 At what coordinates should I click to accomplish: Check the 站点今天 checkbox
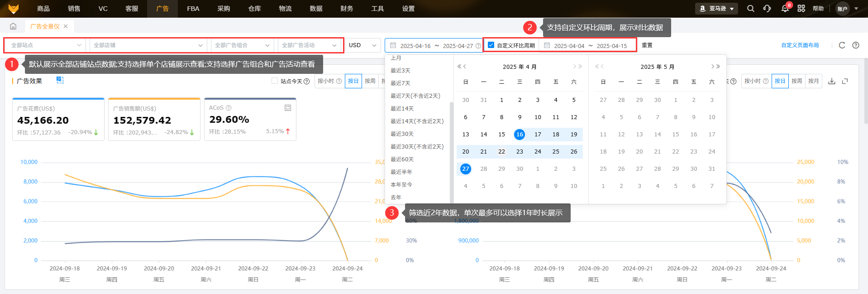pos(274,81)
